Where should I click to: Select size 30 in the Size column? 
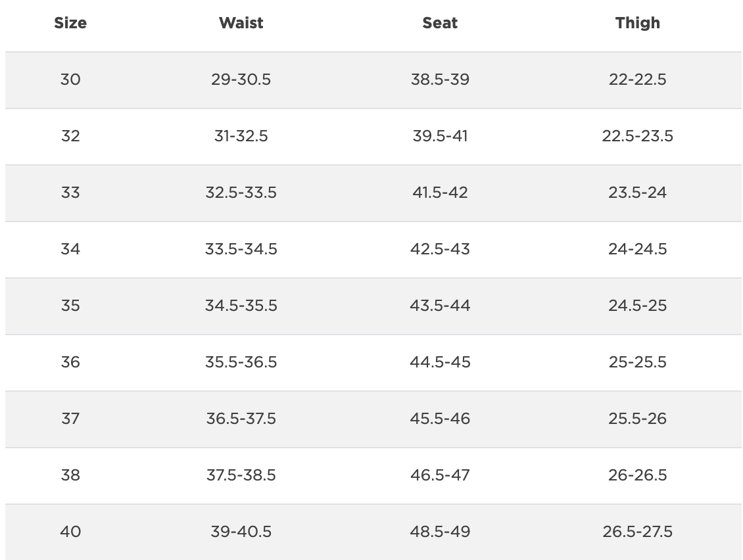tap(70, 80)
